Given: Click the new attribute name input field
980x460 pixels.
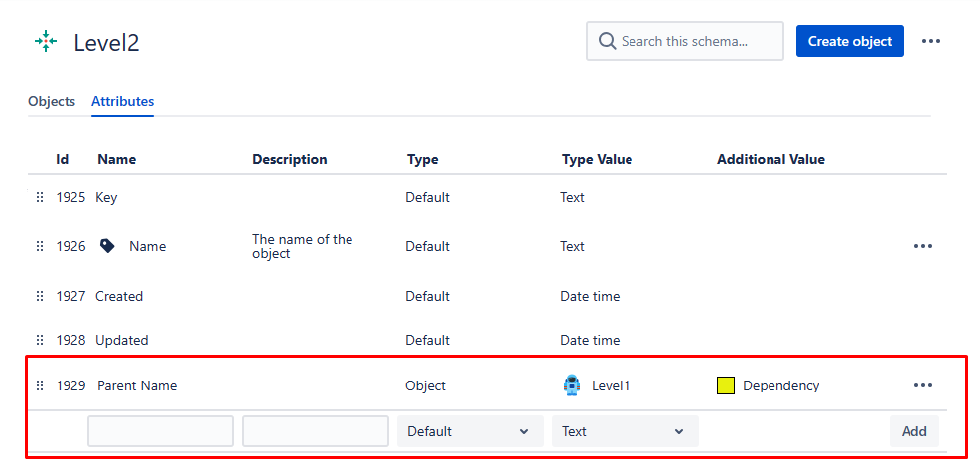Looking at the screenshot, I should pos(161,431).
